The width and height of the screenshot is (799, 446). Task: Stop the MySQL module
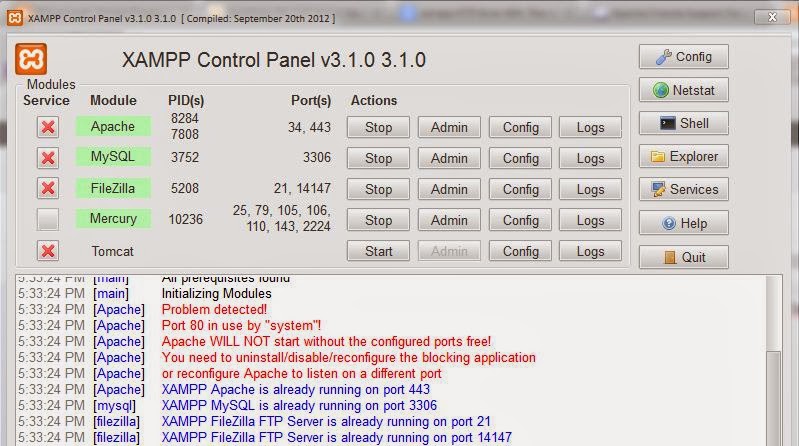click(378, 159)
